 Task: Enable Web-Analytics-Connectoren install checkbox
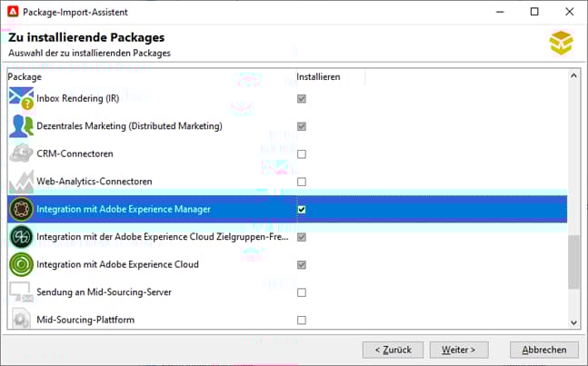tap(302, 182)
